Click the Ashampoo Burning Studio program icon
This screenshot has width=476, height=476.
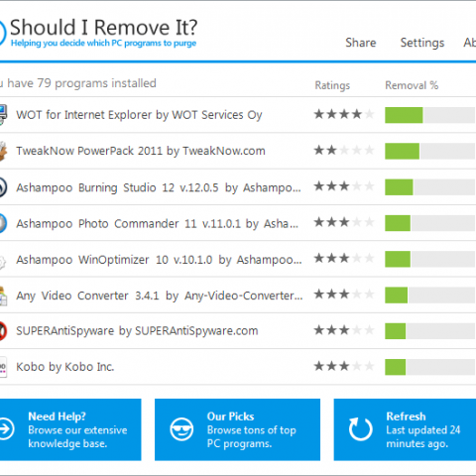pyautogui.click(x=3, y=187)
